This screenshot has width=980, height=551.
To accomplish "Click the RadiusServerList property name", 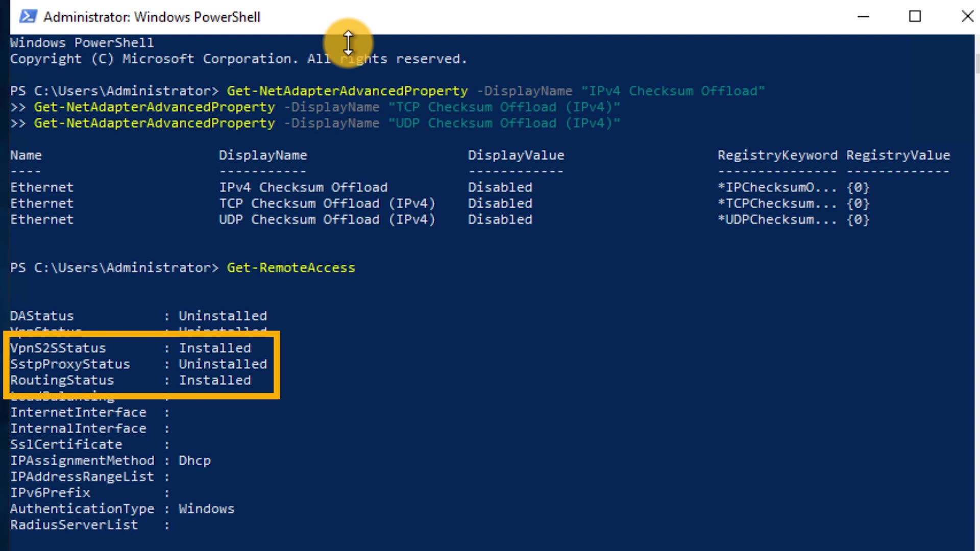I will coord(74,525).
